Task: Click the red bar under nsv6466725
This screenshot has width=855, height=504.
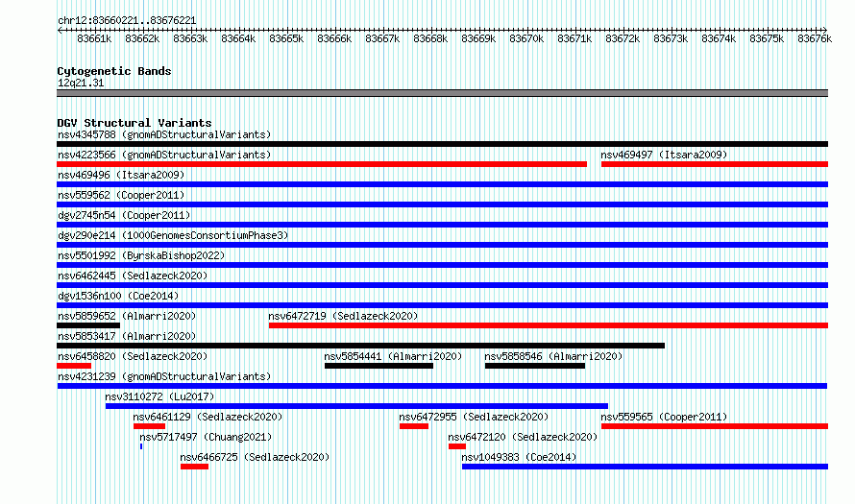Action: [x=195, y=467]
